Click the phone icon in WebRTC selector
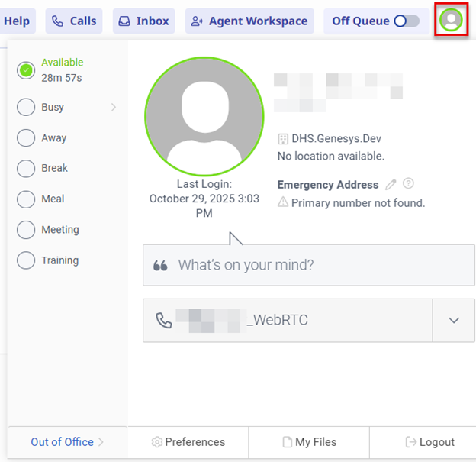This screenshot has width=476, height=462. pyautogui.click(x=163, y=321)
